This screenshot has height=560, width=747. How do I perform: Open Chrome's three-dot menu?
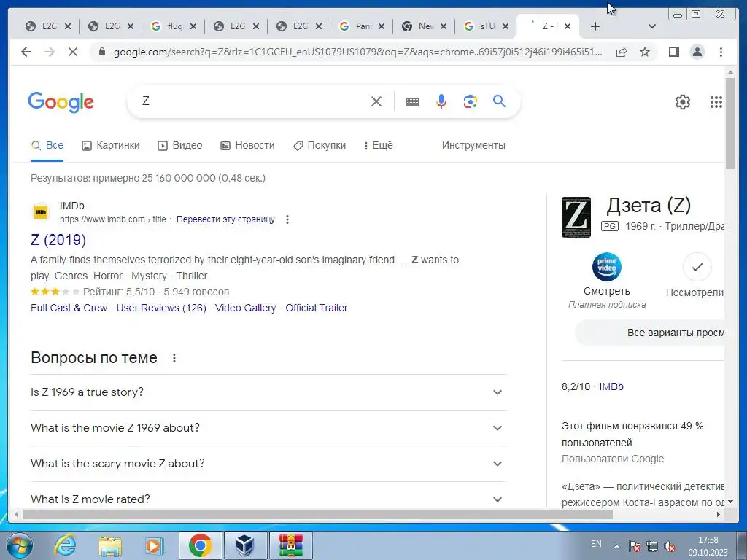[721, 52]
